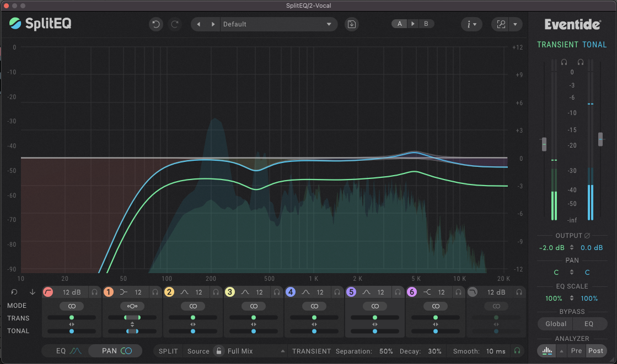This screenshot has width=617, height=364.
Task: Click the Transient output value -2.0 dB
Action: click(552, 248)
